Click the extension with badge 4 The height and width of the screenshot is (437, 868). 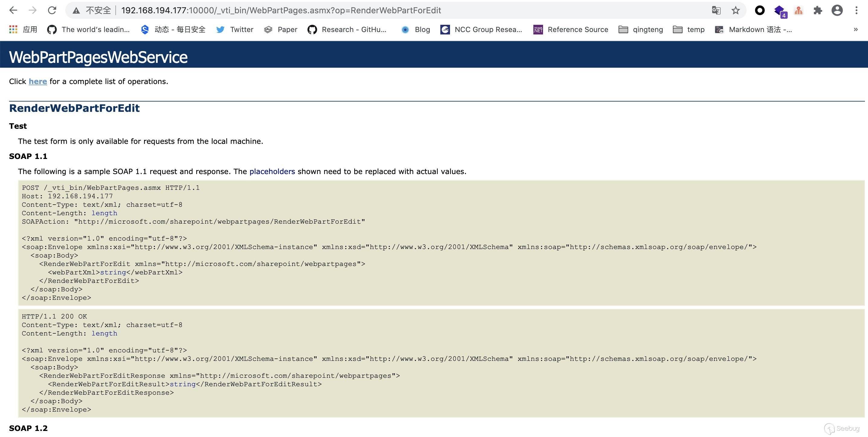(779, 11)
